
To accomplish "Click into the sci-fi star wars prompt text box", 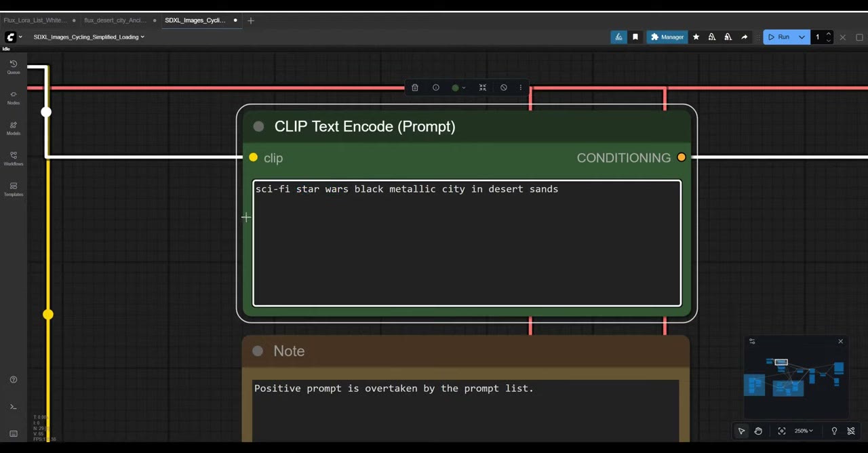I will coord(467,243).
